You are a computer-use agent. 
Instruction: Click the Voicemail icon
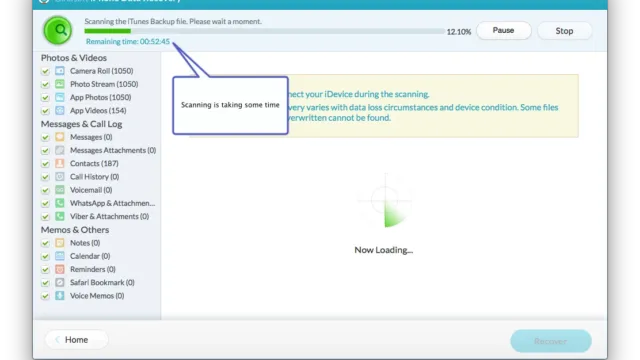tap(60, 190)
